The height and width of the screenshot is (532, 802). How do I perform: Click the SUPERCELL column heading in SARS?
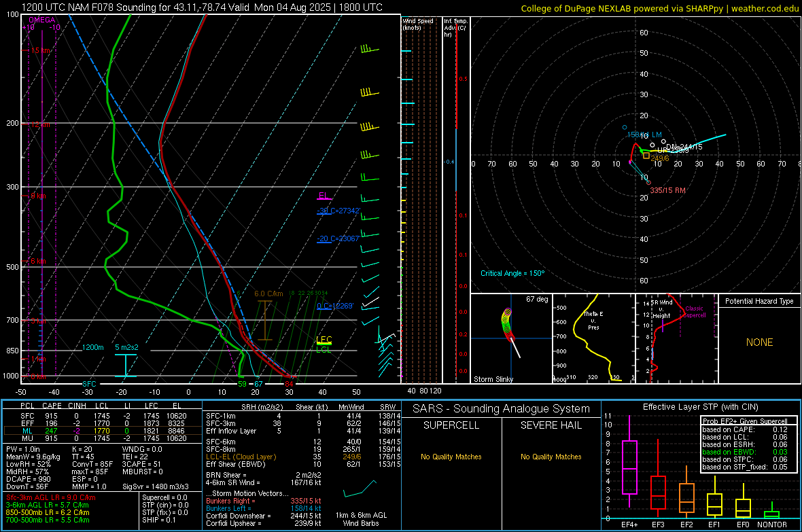point(451,425)
